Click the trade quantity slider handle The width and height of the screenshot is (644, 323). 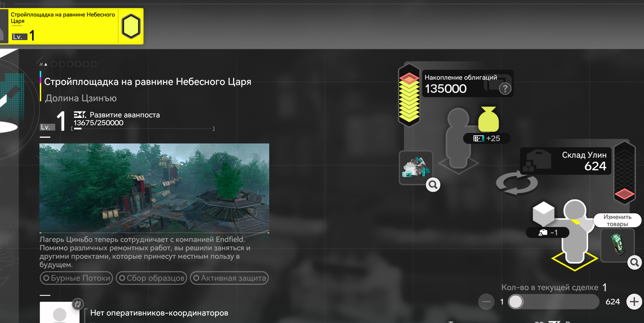516,302
